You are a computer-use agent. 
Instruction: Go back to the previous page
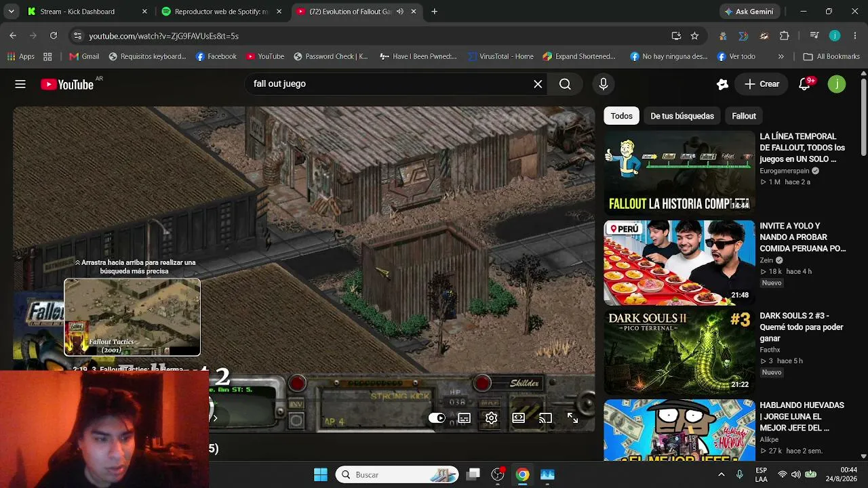(x=13, y=36)
